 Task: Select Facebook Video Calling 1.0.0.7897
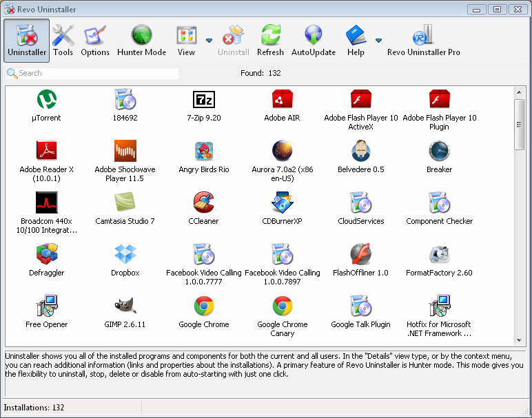click(x=283, y=264)
